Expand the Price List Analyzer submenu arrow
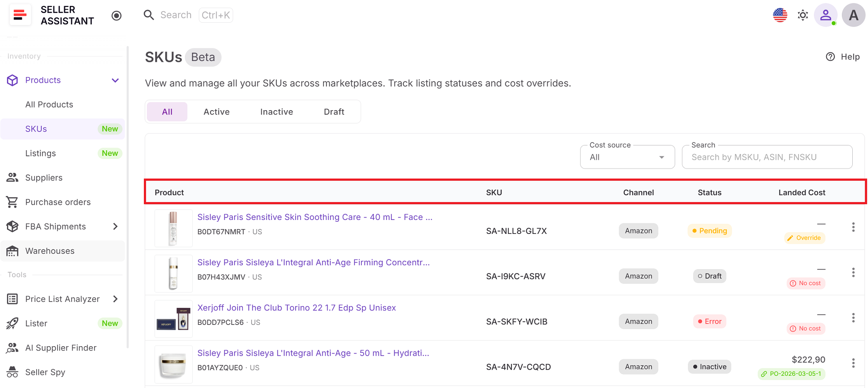This screenshot has width=868, height=388. tap(116, 299)
